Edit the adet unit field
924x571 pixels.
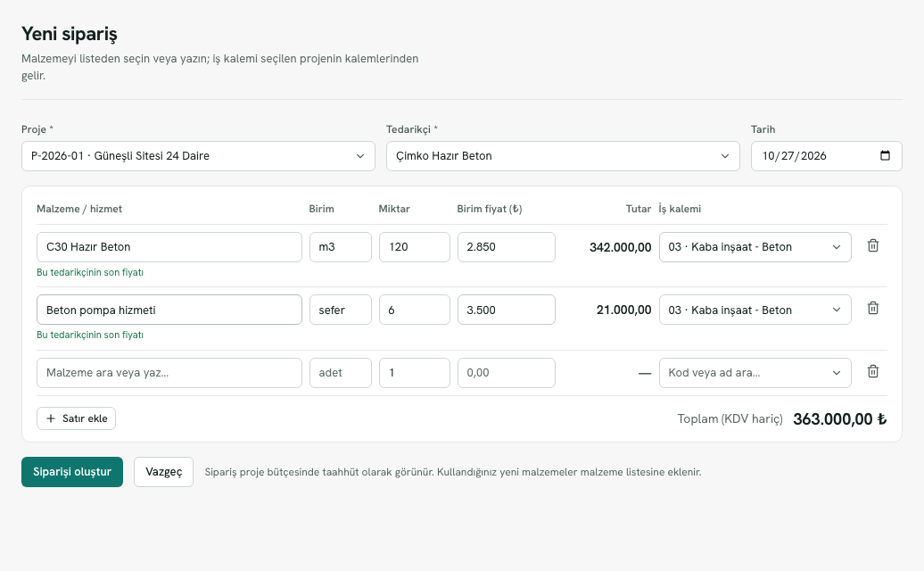(x=341, y=373)
